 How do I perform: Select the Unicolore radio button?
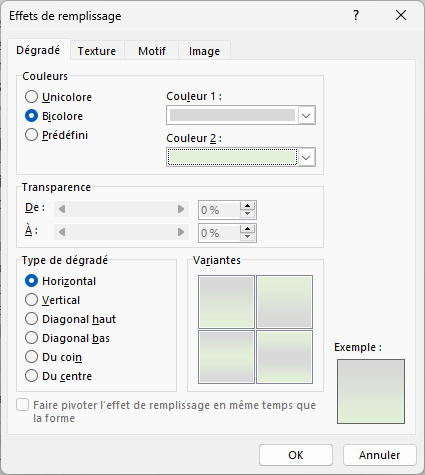click(31, 97)
